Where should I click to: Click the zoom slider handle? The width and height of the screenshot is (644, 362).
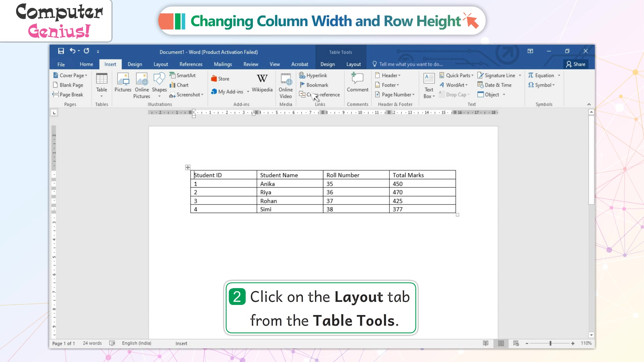(550, 343)
